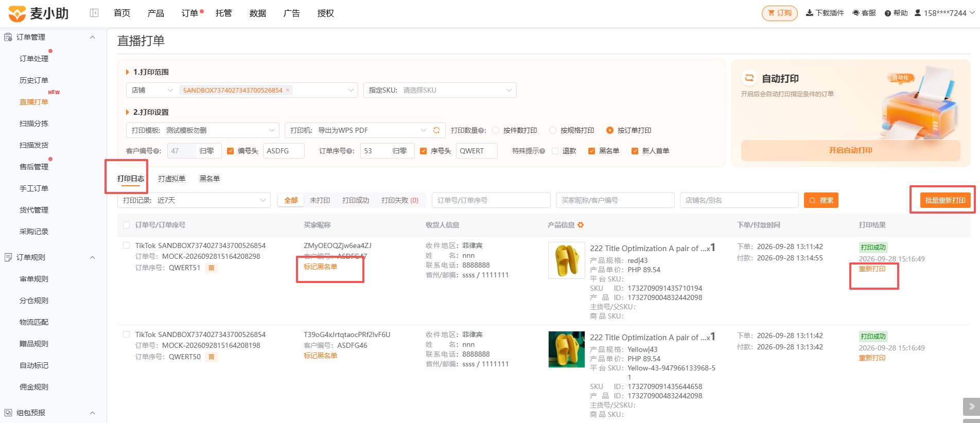Click 重新打印 for order QWERT50

click(x=872, y=358)
